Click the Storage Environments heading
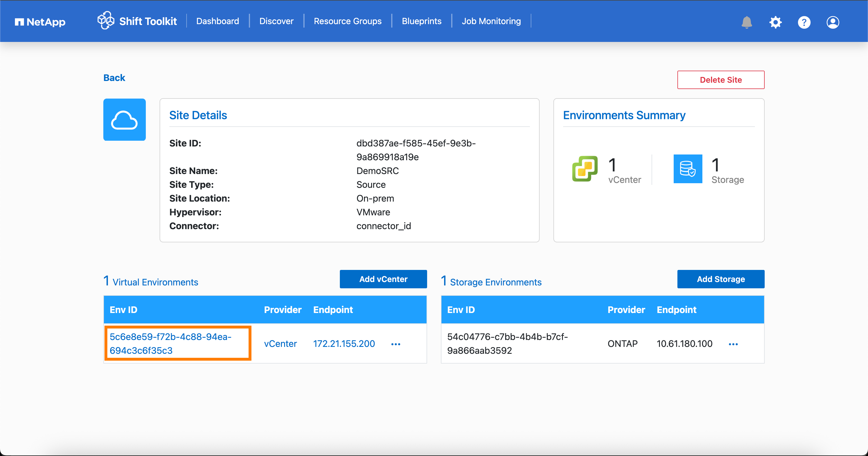Viewport: 868px width, 456px height. tap(496, 282)
